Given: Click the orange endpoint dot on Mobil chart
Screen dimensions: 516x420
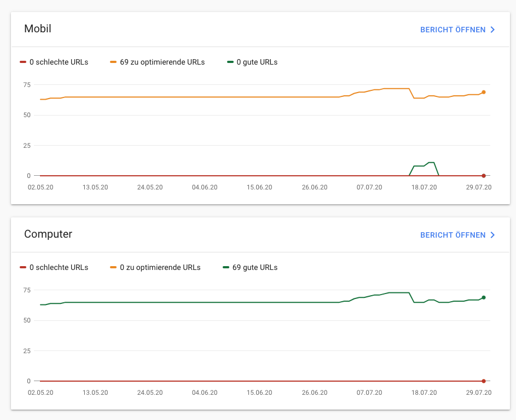Looking at the screenshot, I should pos(483,93).
